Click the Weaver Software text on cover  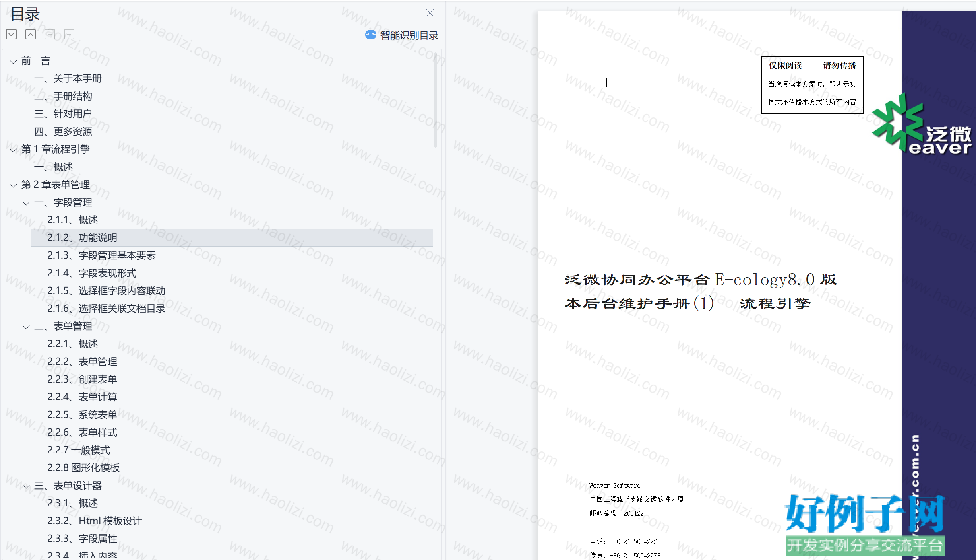pos(615,486)
